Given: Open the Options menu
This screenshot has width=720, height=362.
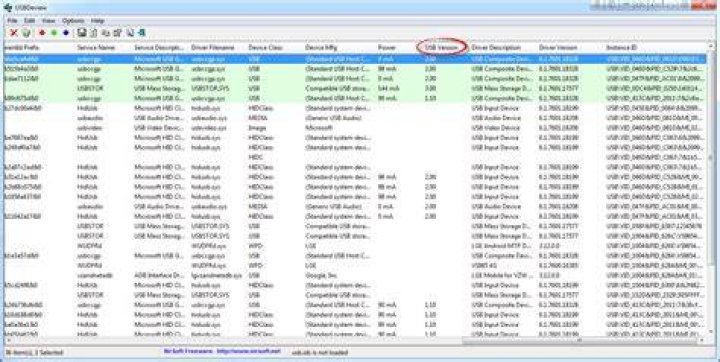Looking at the screenshot, I should point(73,21).
